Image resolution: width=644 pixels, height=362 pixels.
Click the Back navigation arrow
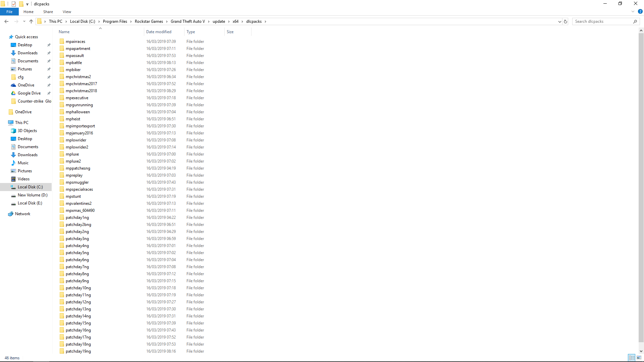pos(6,21)
